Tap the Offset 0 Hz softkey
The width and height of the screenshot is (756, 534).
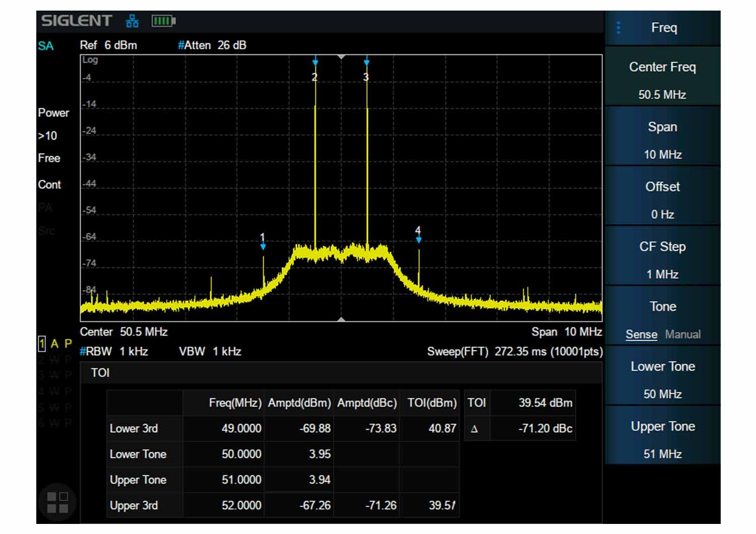coord(663,196)
